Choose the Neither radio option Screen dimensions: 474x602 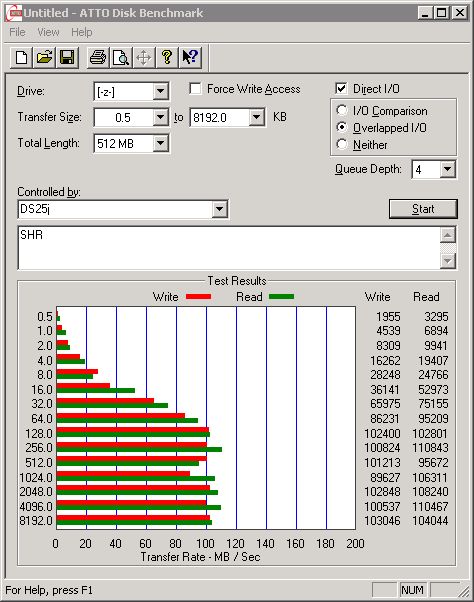coord(342,144)
